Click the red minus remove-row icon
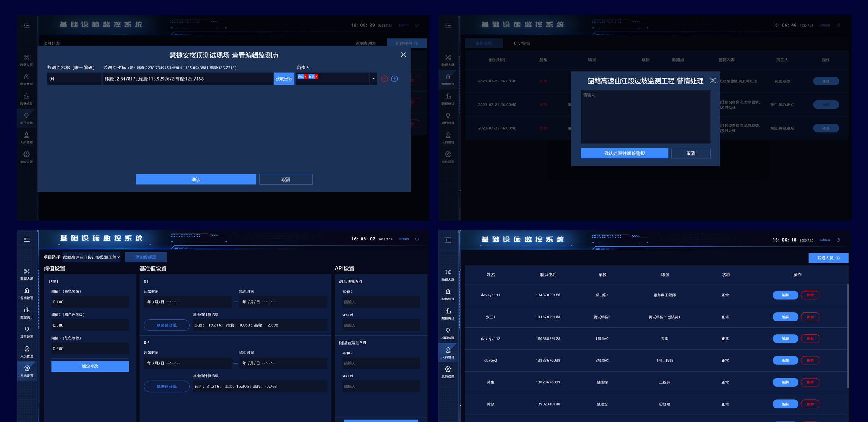This screenshot has width=868, height=422. [x=385, y=79]
